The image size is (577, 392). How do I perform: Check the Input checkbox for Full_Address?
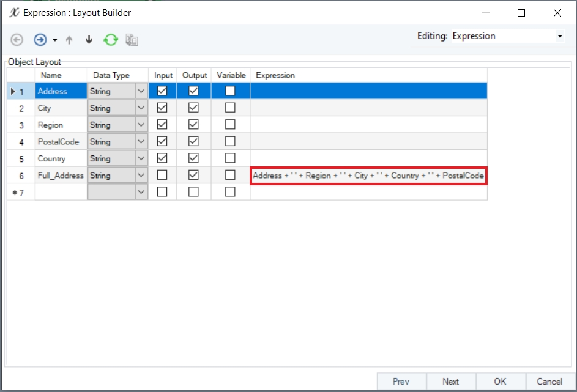click(x=162, y=175)
